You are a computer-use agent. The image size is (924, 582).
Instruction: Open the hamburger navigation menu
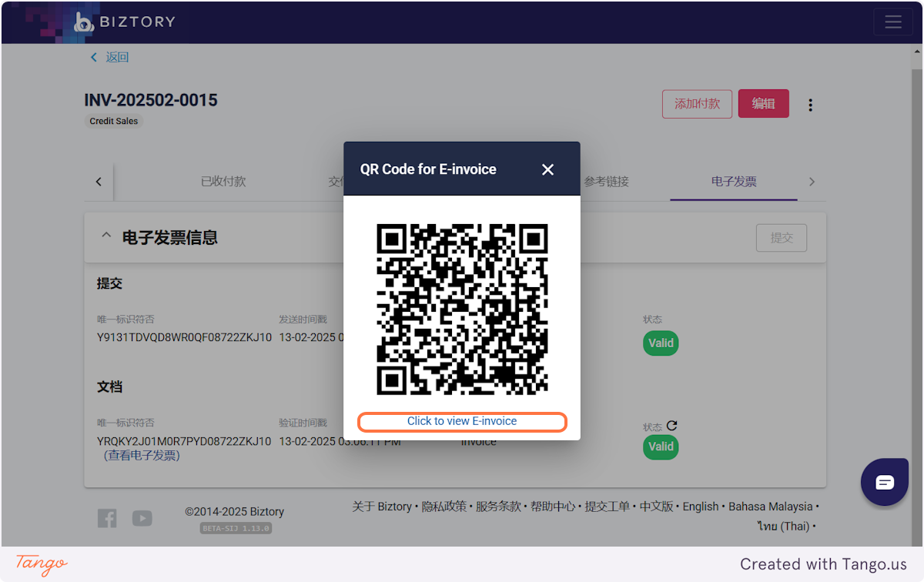[892, 22]
